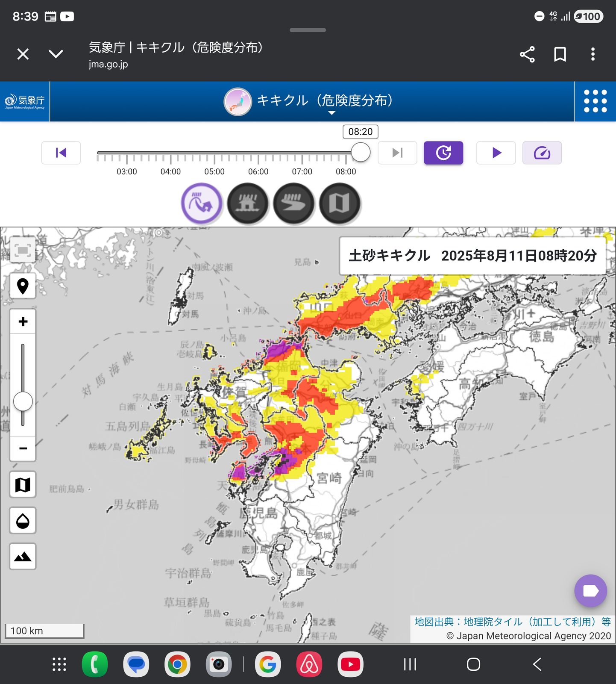Expand the browser tab dropdown chevron
Image resolution: width=616 pixels, height=684 pixels.
coord(56,54)
